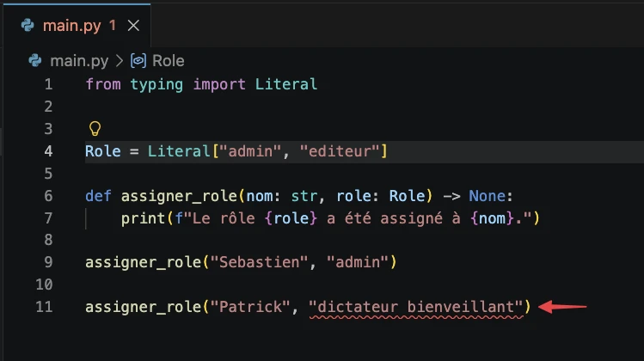Click line number 1 in the gutter
This screenshot has width=644, height=361.
pyautogui.click(x=48, y=84)
